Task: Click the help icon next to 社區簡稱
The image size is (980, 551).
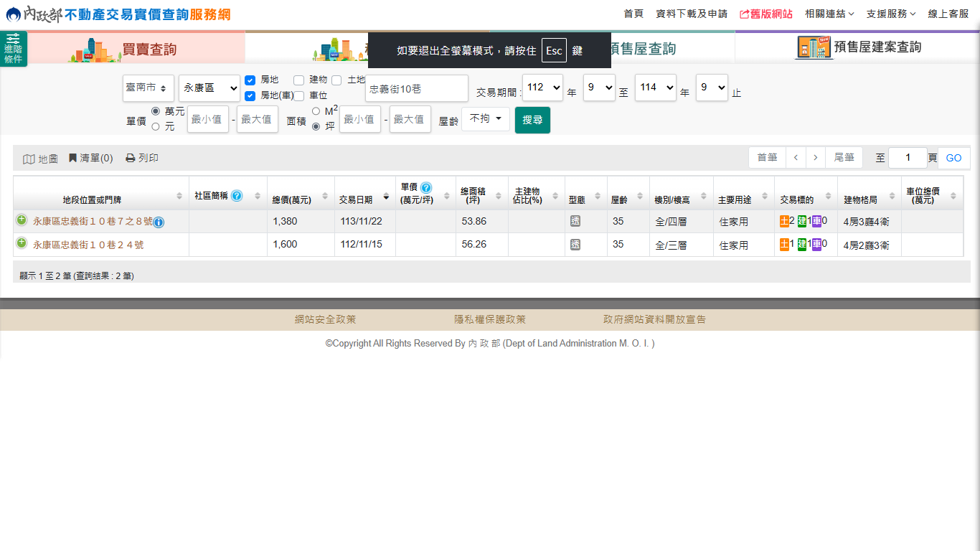Action: (237, 196)
